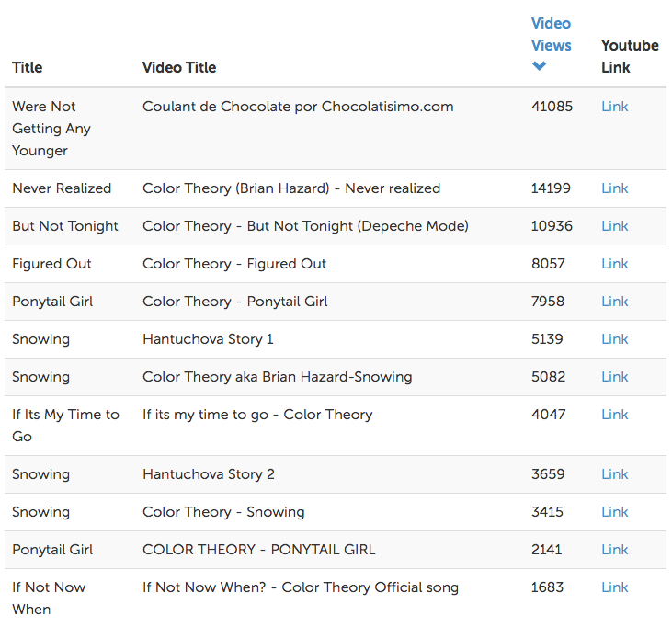672x627 pixels.
Task: Sort by the Video Views column header
Action: coord(551,34)
